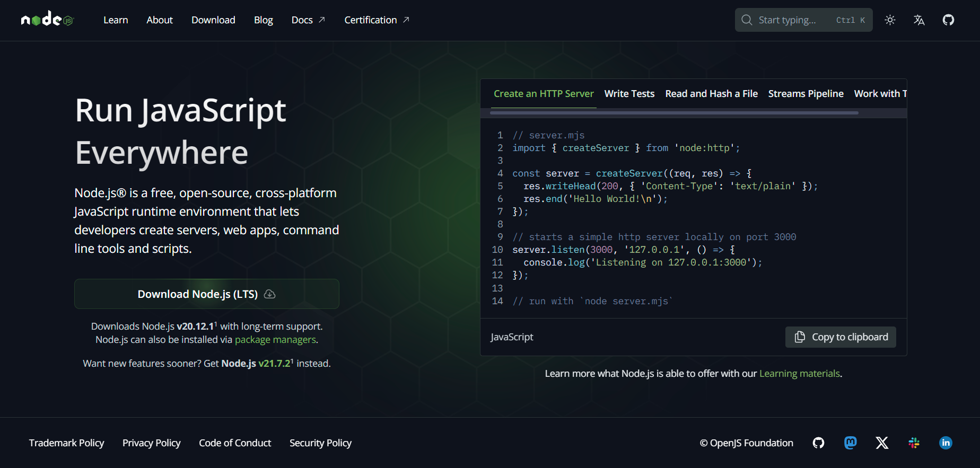Open GitHub icon in top navigation
This screenshot has height=468, width=980.
click(948, 20)
